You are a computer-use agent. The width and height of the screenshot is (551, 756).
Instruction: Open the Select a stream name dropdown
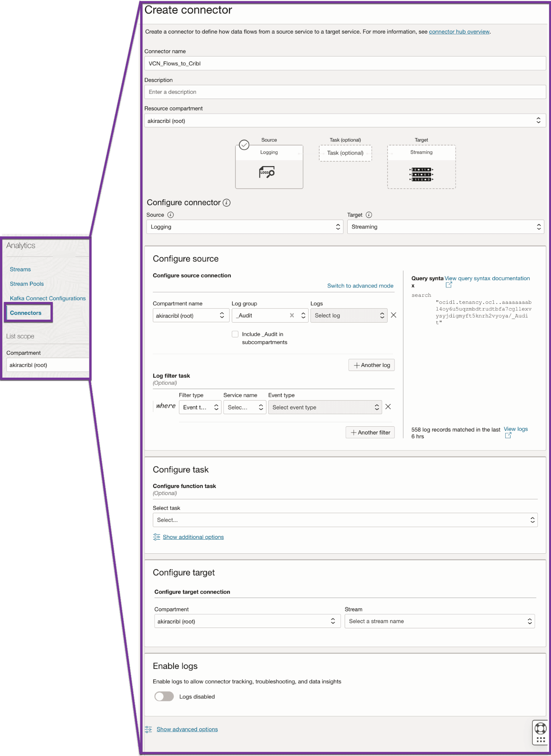click(439, 621)
